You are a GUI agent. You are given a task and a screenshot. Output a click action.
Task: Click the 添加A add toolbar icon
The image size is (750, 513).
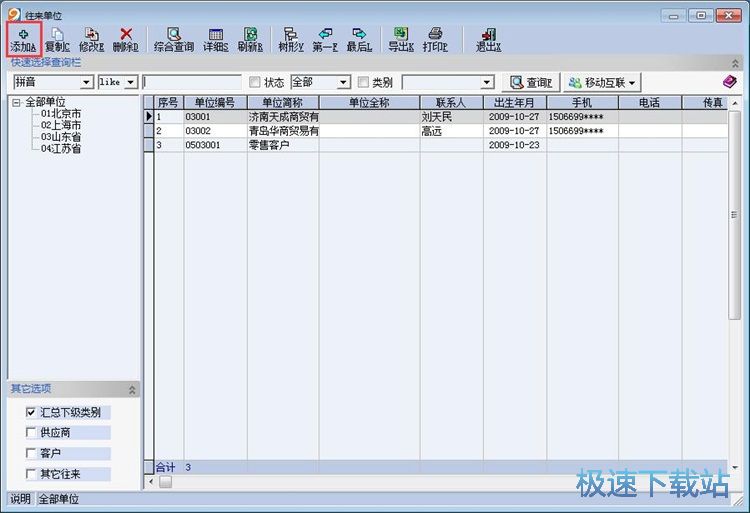tap(23, 40)
